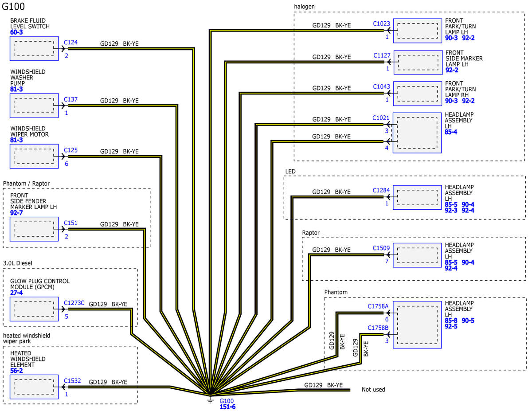Open the 27-4 GPCM page reference
Image resolution: width=532 pixels, height=411 pixels.
point(16,293)
